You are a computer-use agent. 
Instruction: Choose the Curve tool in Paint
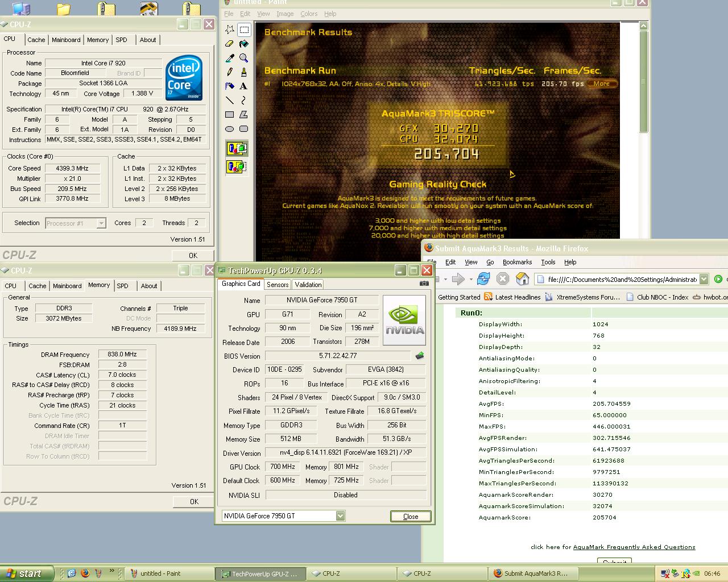coord(244,101)
